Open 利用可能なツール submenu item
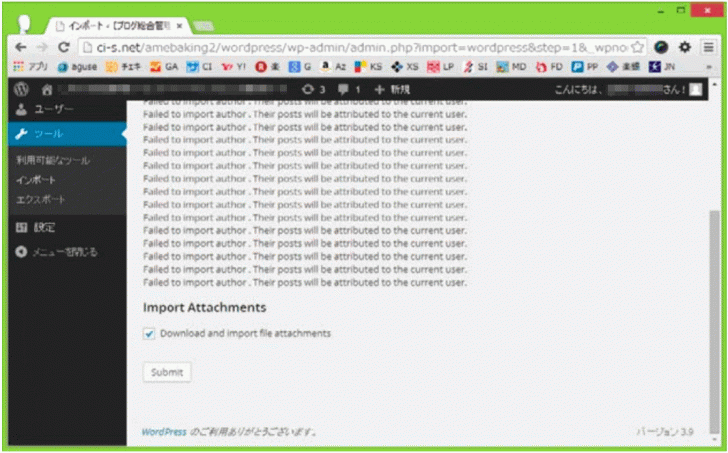 [x=53, y=160]
